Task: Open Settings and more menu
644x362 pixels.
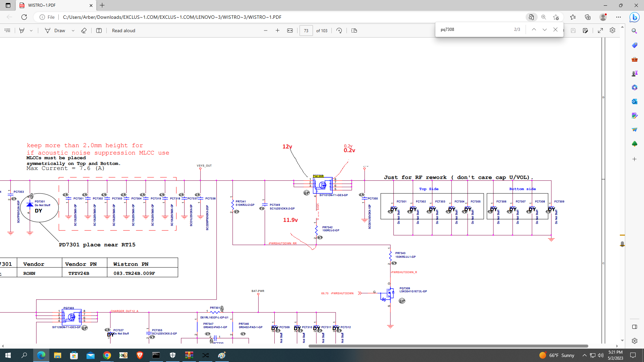Action: point(619,17)
